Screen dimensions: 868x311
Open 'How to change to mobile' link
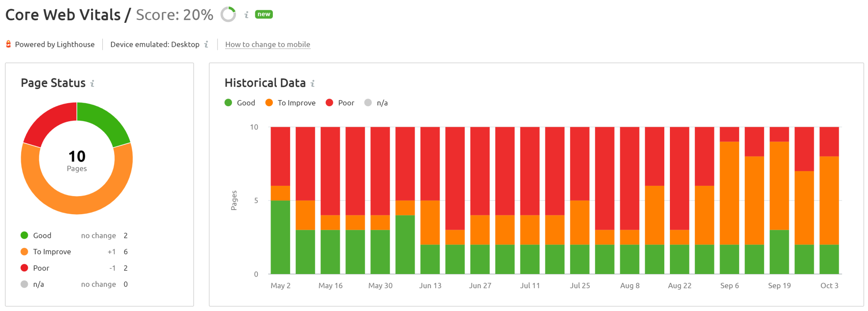click(x=268, y=44)
